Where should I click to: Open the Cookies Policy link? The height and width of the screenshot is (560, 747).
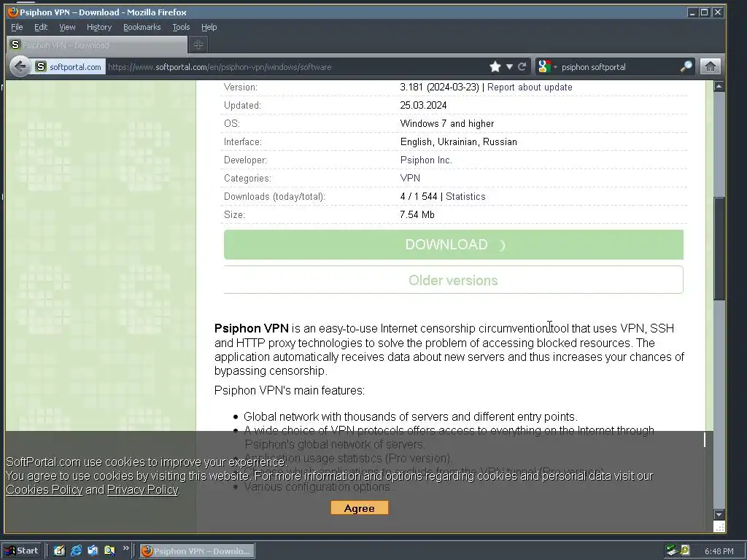pyautogui.click(x=44, y=489)
